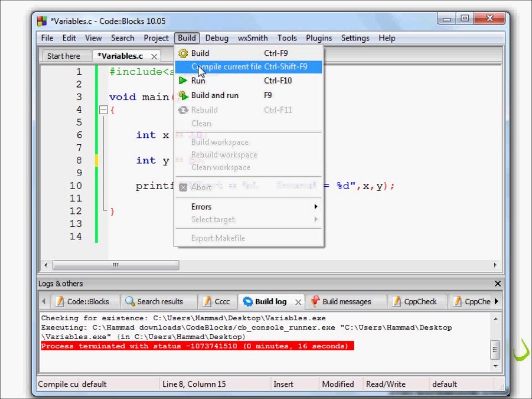Click the 'void main' text on line 3
Screen dimensions: 532x399
tap(139, 97)
